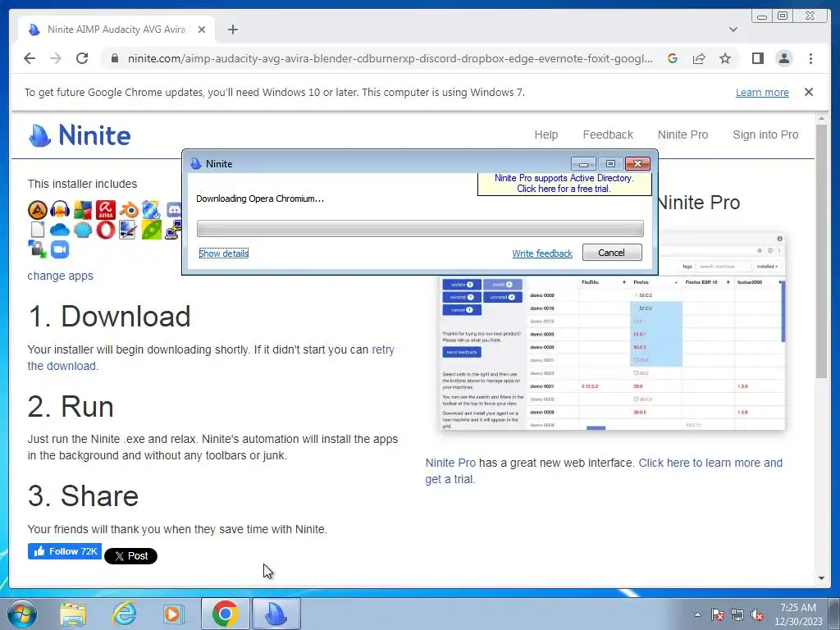Click the vertical scrollbar thumb
The image size is (840, 630).
click(821, 252)
